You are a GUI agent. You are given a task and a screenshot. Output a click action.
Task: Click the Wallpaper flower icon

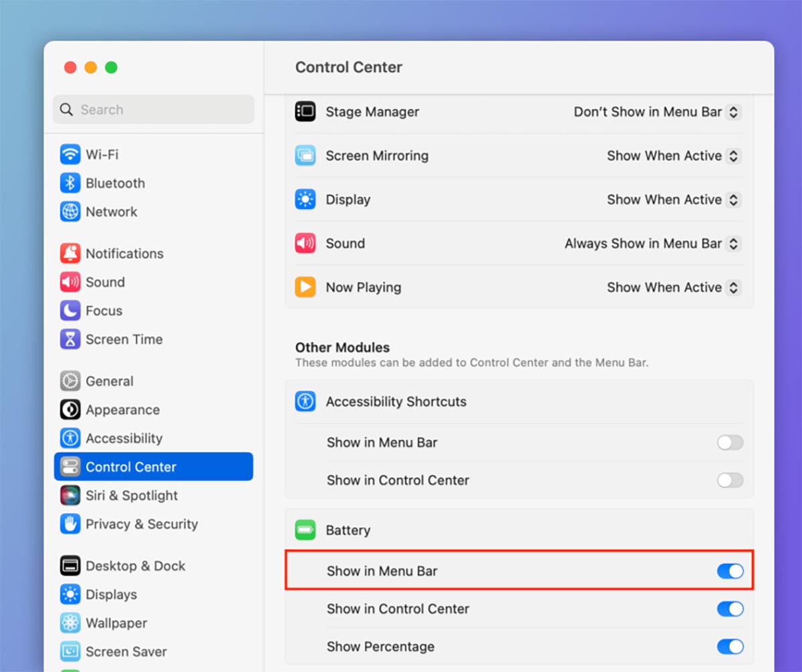pos(70,623)
